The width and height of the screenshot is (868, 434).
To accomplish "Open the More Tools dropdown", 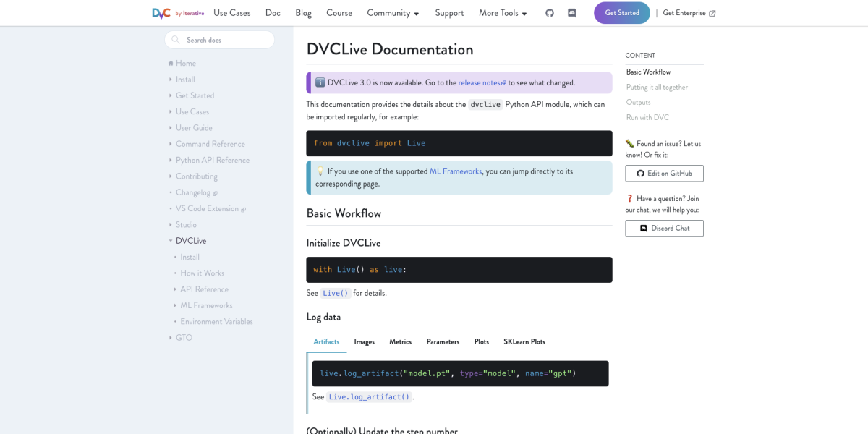I will [503, 13].
